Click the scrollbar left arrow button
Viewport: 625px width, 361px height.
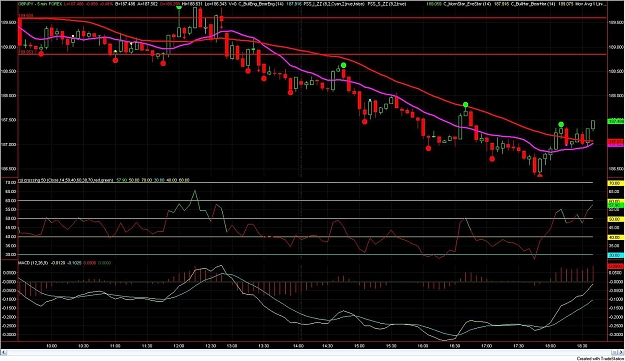coord(4,353)
